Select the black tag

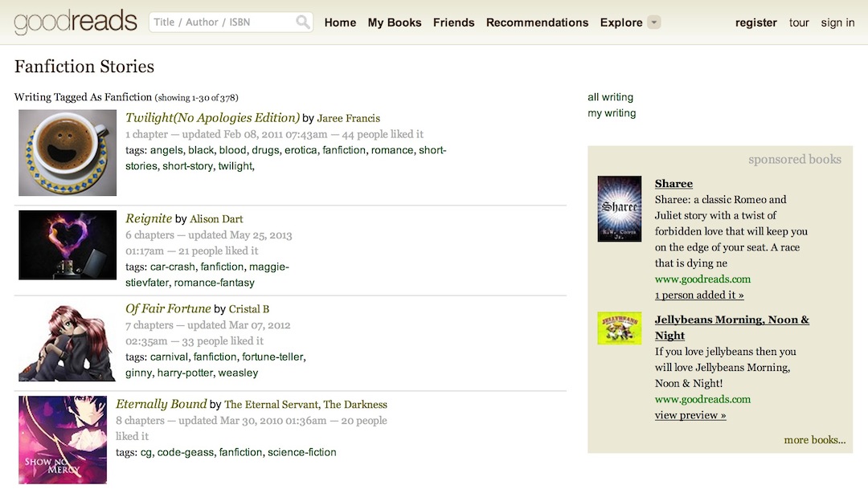(x=201, y=150)
